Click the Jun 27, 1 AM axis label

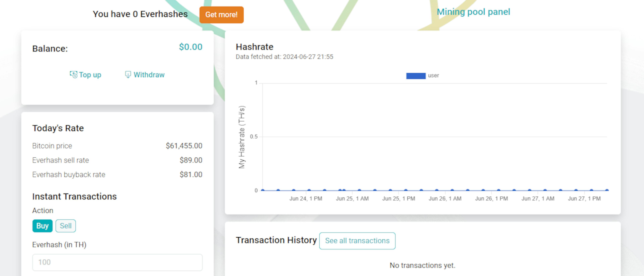coord(538,199)
